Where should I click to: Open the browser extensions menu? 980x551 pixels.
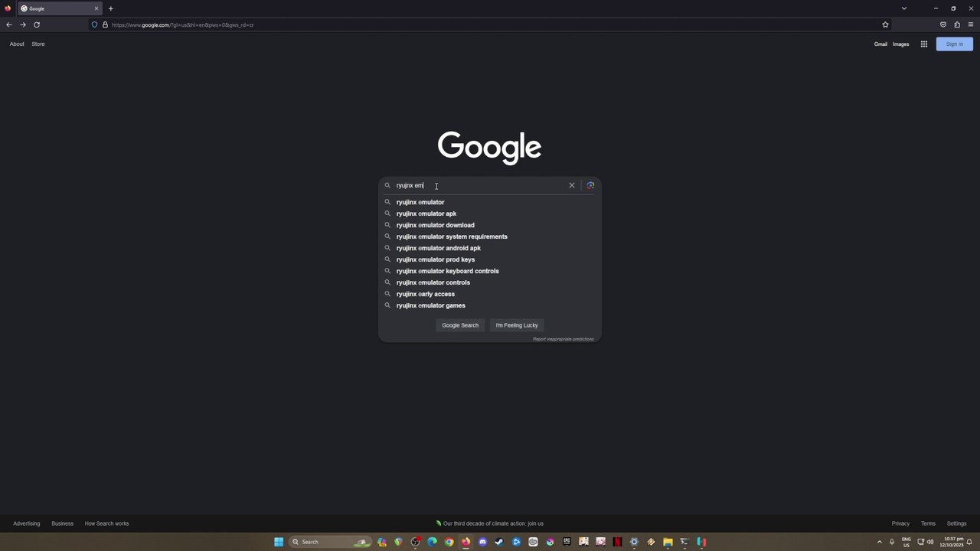point(957,24)
